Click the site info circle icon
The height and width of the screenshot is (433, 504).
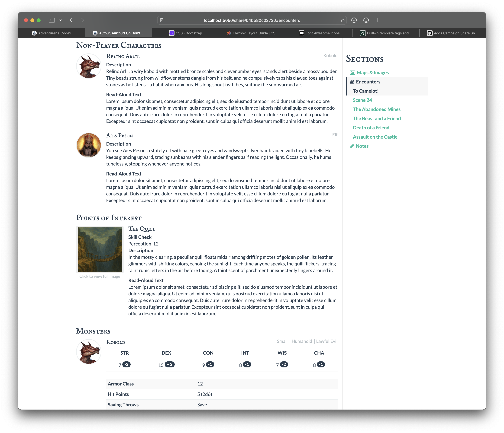click(366, 20)
